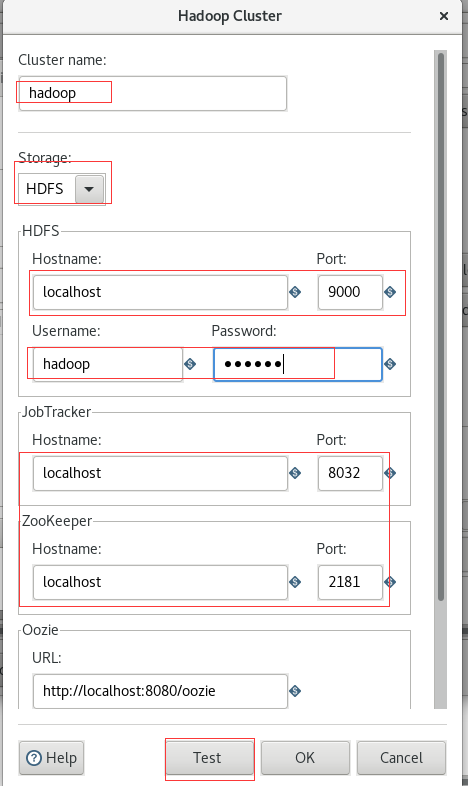Image resolution: width=468 pixels, height=786 pixels.
Task: Cancel the Hadoop Cluster dialog
Action: 401,758
